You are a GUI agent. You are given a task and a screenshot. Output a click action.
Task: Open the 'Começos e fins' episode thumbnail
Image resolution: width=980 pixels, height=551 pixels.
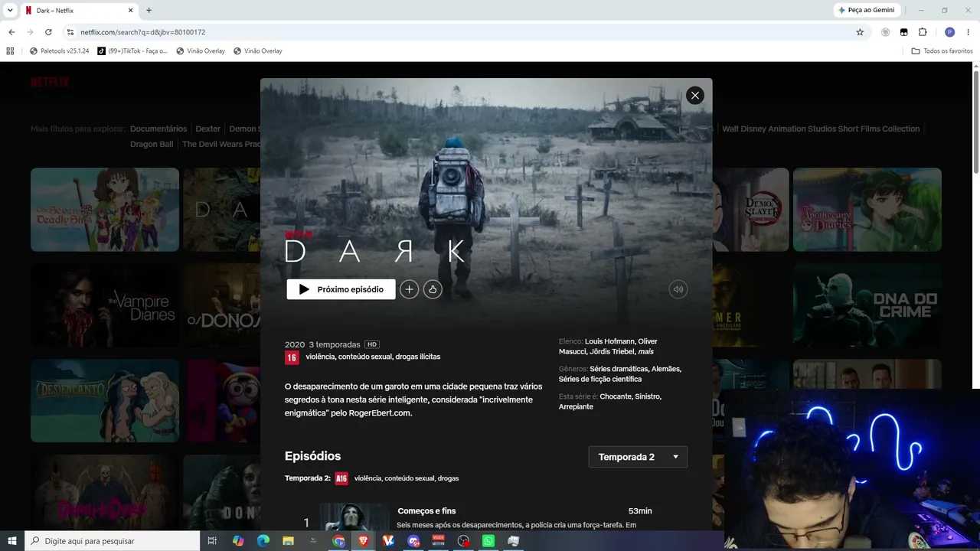point(354,517)
